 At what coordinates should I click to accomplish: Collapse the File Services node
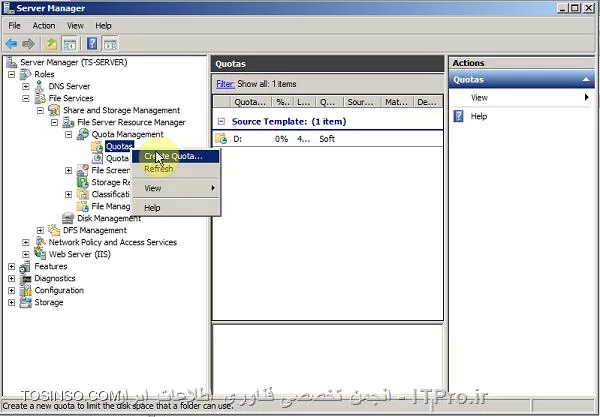tap(26, 98)
